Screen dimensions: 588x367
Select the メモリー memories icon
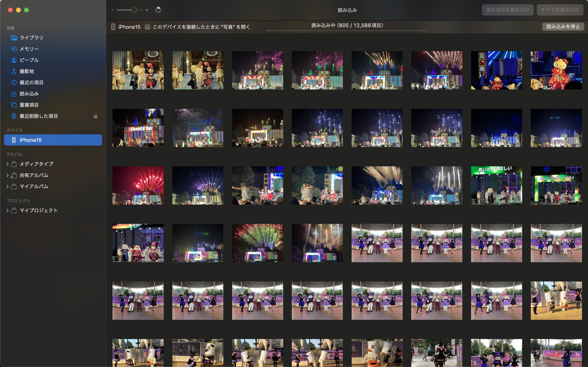[x=14, y=49]
